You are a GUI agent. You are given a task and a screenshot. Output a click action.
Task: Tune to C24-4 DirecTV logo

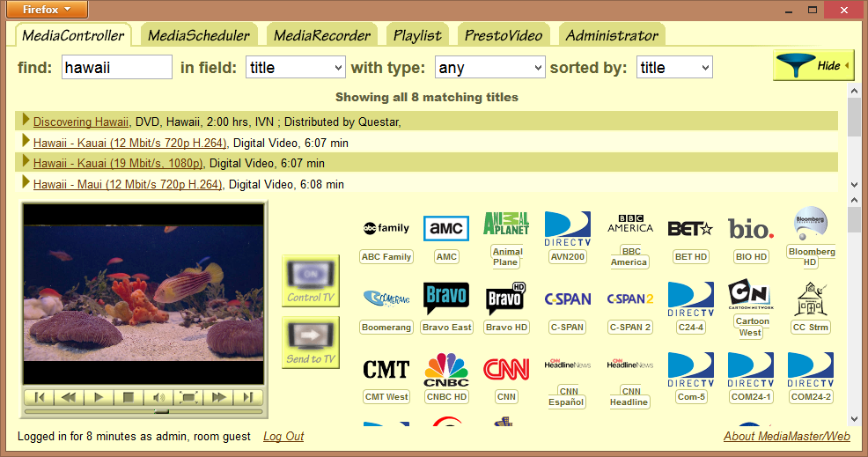point(690,299)
